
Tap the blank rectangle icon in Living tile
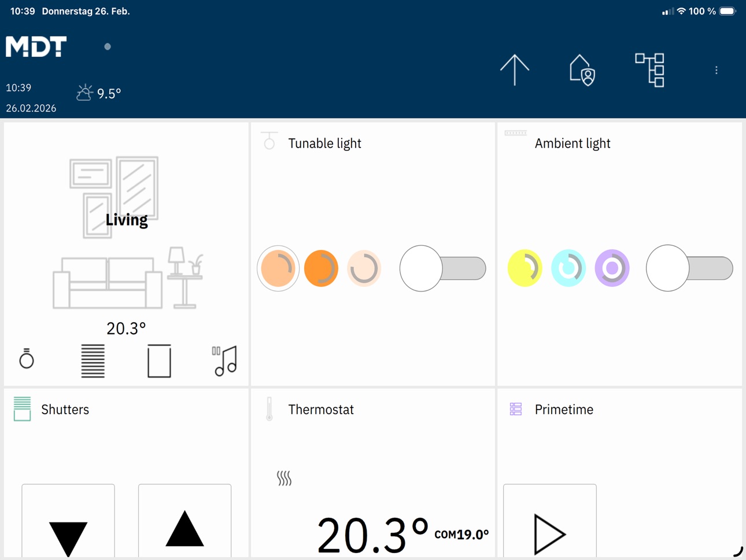(159, 361)
